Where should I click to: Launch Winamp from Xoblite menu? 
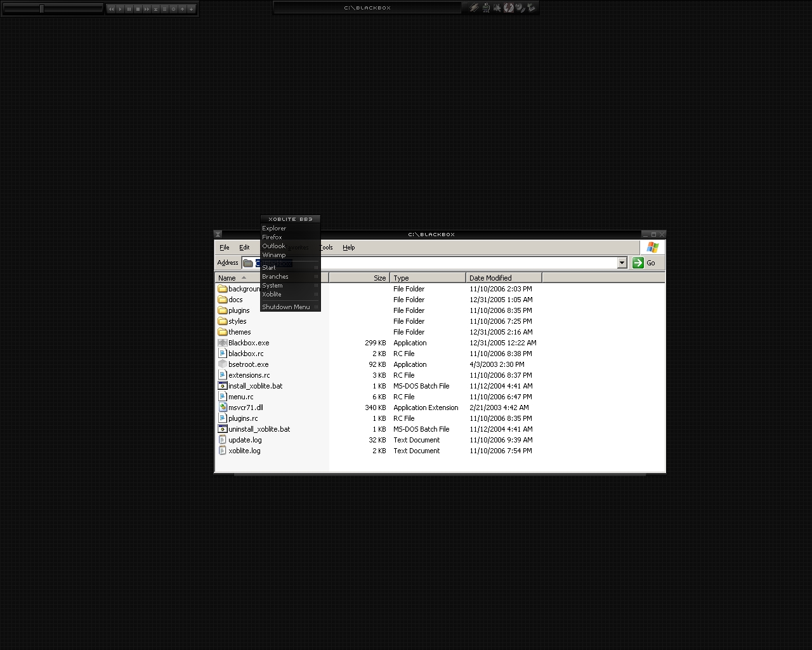coord(290,255)
